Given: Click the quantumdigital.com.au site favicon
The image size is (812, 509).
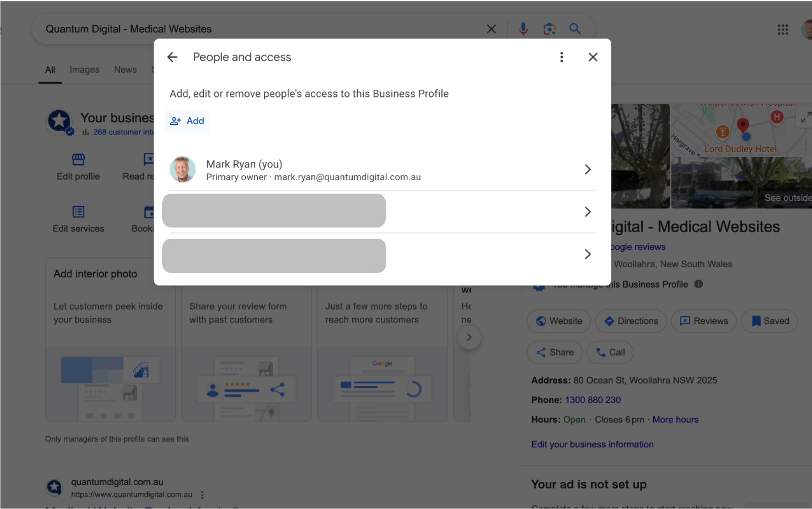Looking at the screenshot, I should pos(54,487).
